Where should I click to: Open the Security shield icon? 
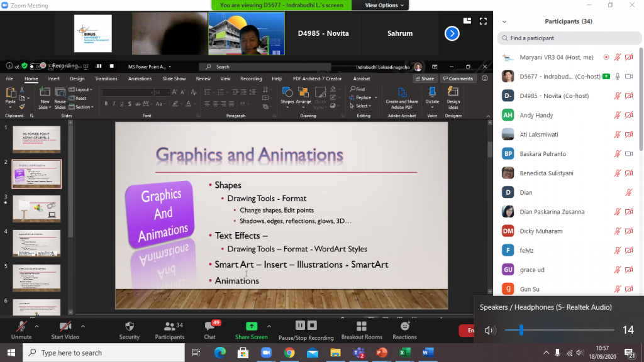(130, 327)
